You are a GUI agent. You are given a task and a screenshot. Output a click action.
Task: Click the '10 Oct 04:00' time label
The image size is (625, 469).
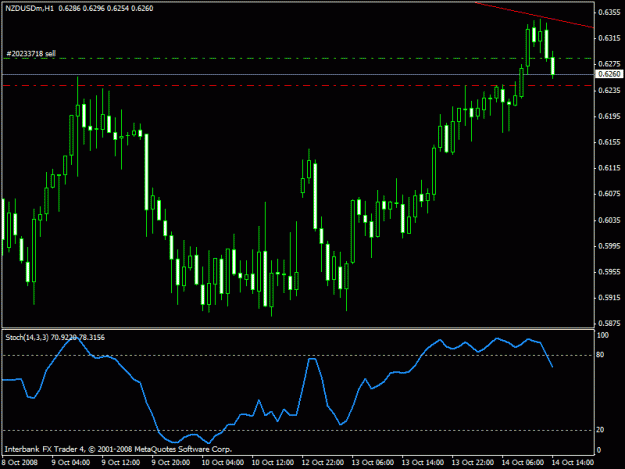click(222, 463)
